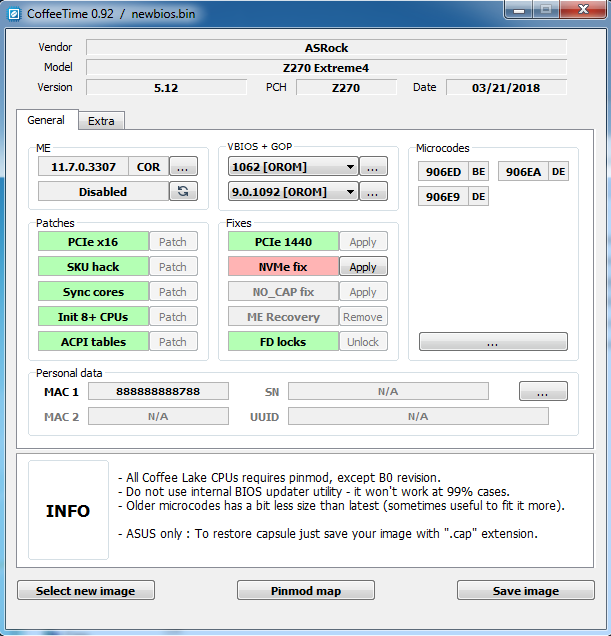Click the Version field 5.12
The image size is (611, 636).
[166, 87]
